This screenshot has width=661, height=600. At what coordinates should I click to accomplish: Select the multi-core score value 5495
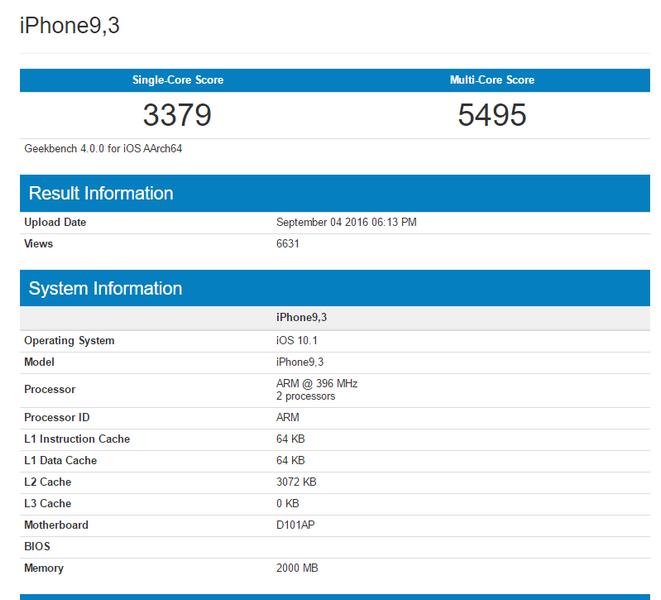click(492, 115)
